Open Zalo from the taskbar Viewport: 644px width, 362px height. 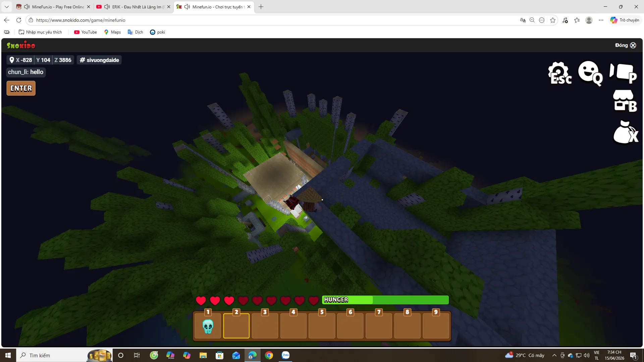[x=285, y=355]
